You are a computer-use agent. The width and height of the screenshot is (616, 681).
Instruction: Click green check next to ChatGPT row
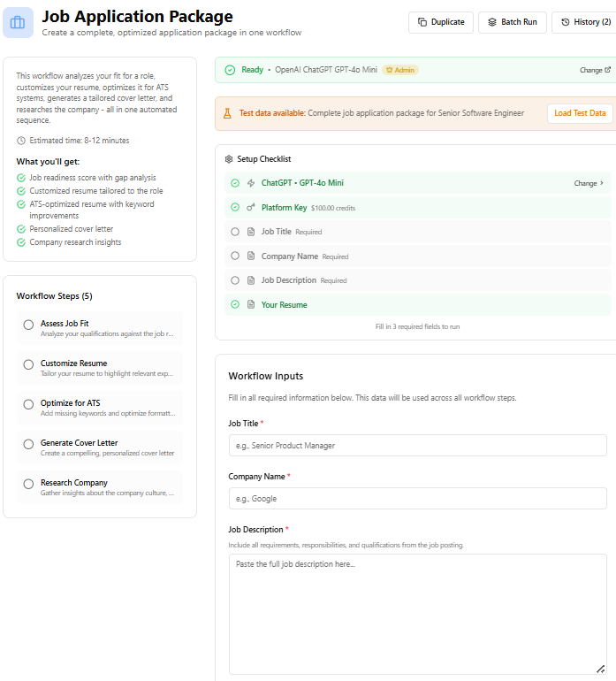pyautogui.click(x=235, y=183)
